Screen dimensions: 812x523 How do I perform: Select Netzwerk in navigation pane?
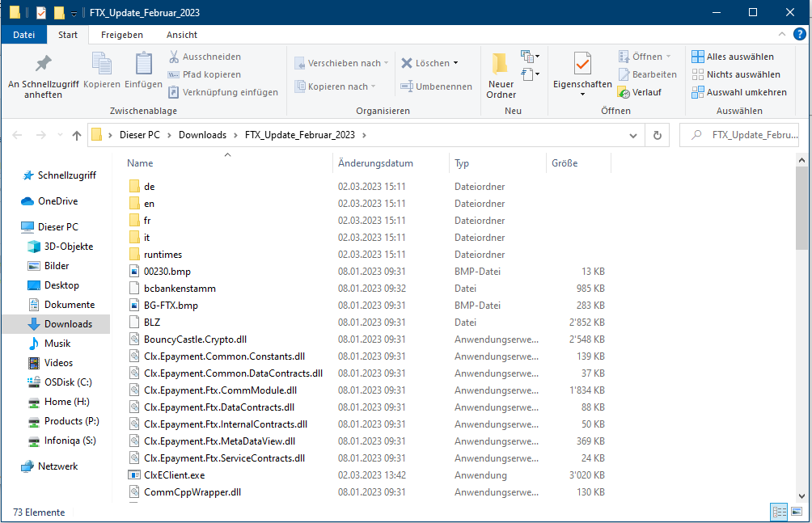point(49,466)
